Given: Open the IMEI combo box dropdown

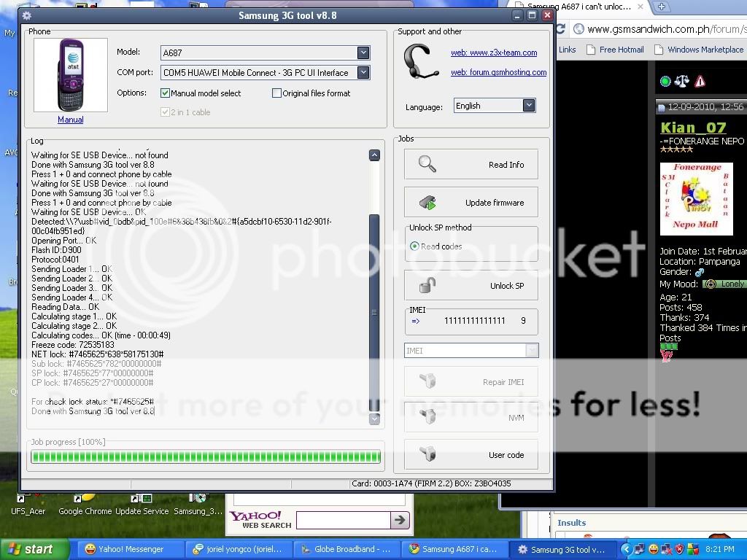Looking at the screenshot, I should coord(532,351).
